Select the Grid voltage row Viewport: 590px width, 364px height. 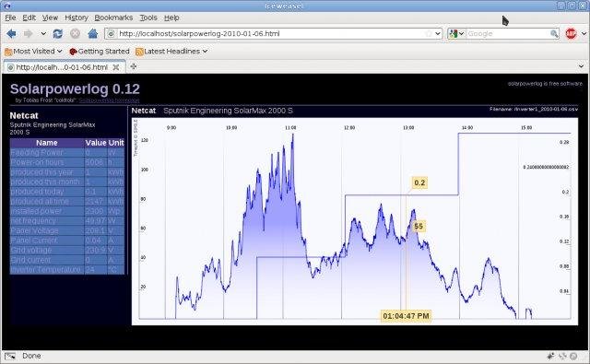67,250
